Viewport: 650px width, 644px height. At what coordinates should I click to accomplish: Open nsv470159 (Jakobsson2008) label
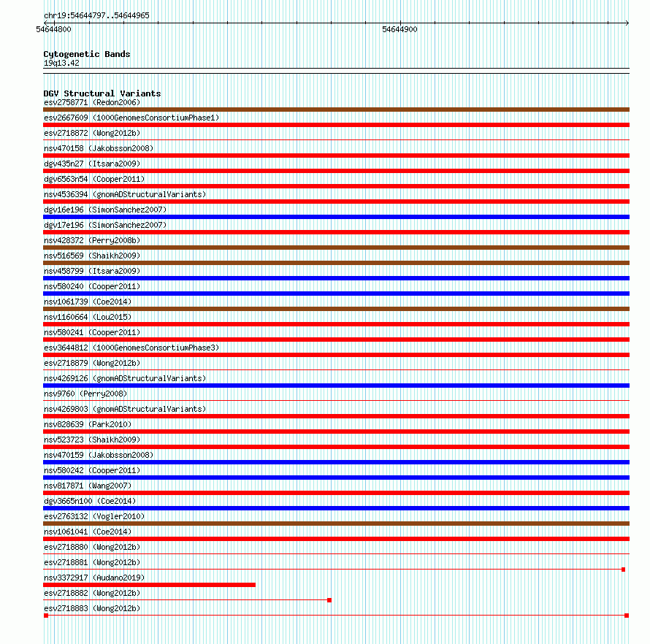coord(99,455)
